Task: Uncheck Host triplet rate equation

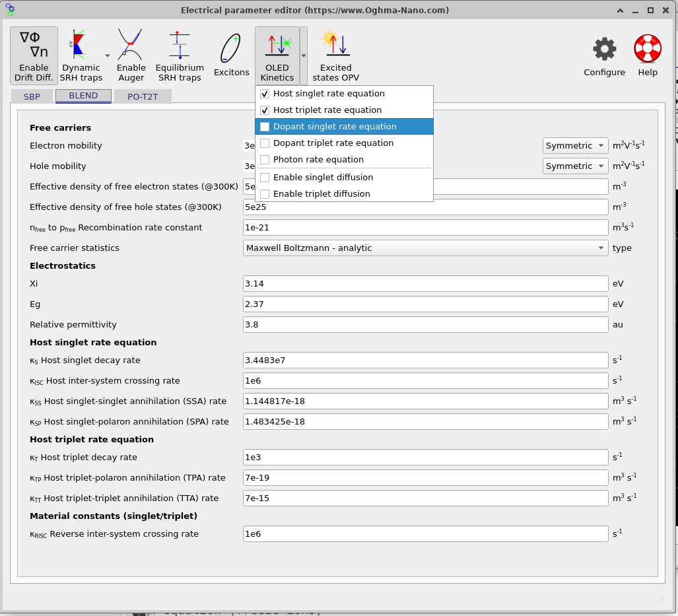Action: pos(344,110)
